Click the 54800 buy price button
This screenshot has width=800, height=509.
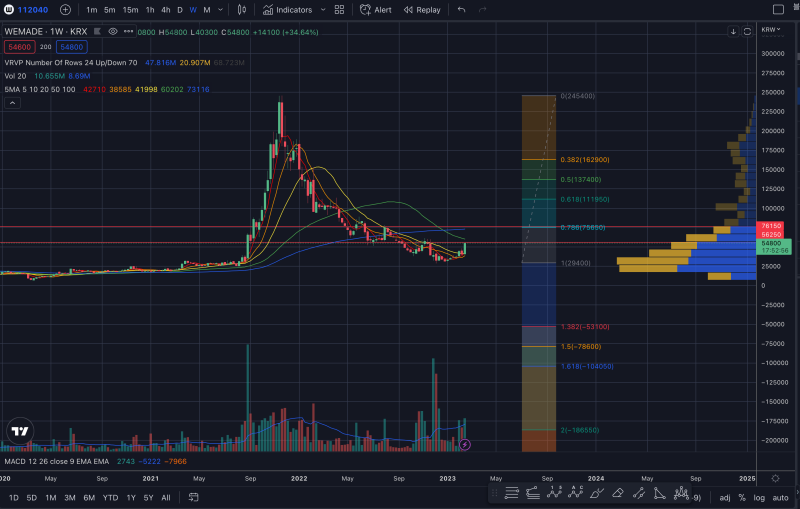pyautogui.click(x=71, y=47)
